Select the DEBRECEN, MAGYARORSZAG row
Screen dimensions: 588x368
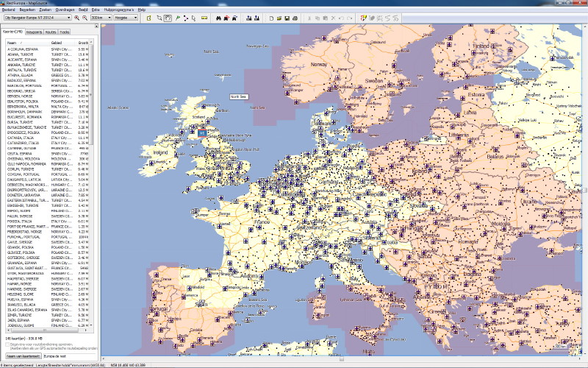47,185
